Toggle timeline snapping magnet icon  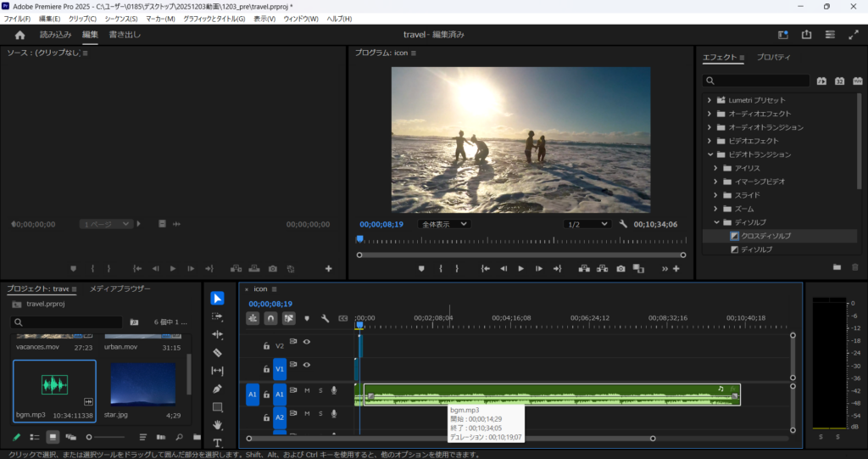coord(270,318)
